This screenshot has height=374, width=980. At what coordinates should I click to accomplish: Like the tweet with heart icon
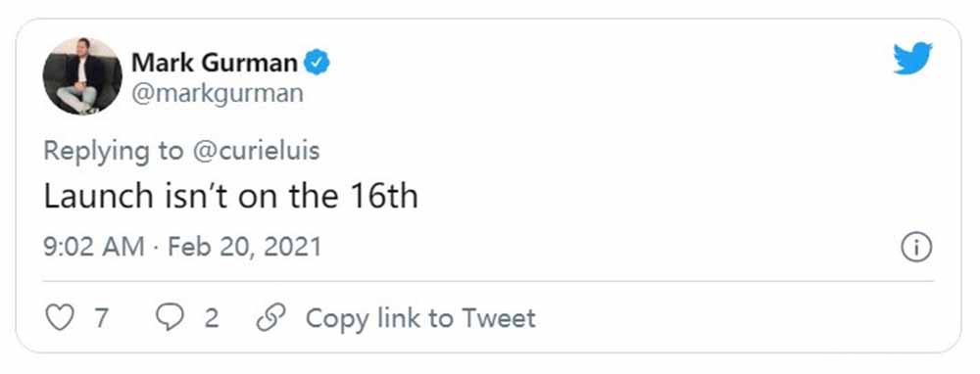point(60,318)
